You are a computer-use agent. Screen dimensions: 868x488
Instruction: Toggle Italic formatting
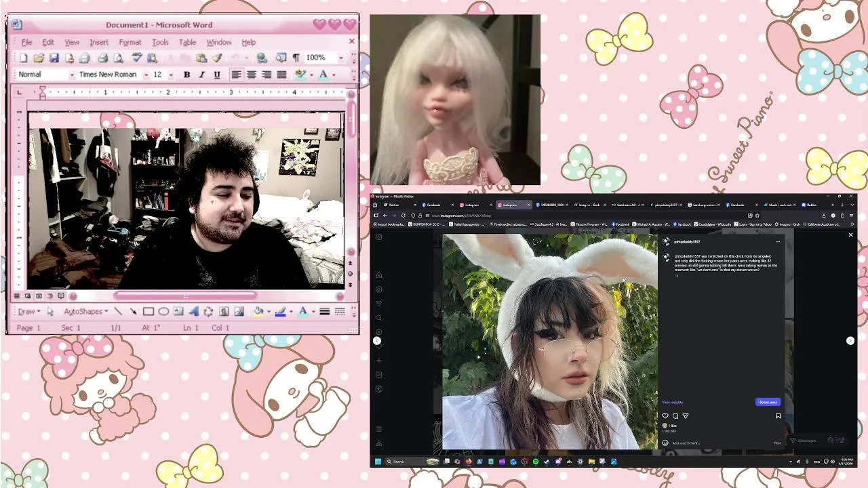(x=201, y=75)
